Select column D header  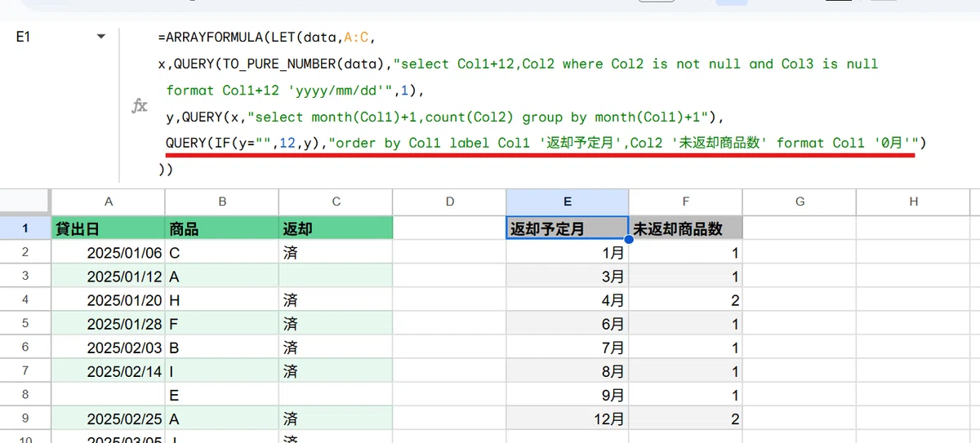tap(449, 202)
